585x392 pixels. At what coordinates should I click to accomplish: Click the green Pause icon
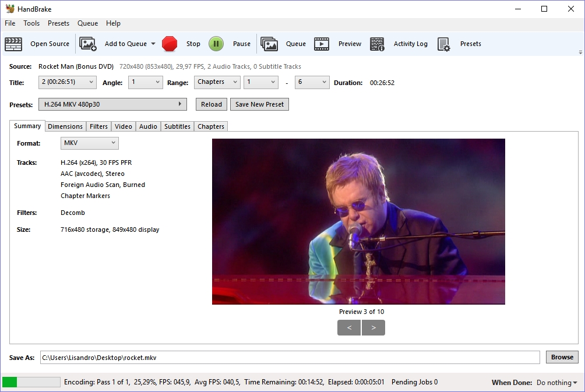[x=216, y=44]
